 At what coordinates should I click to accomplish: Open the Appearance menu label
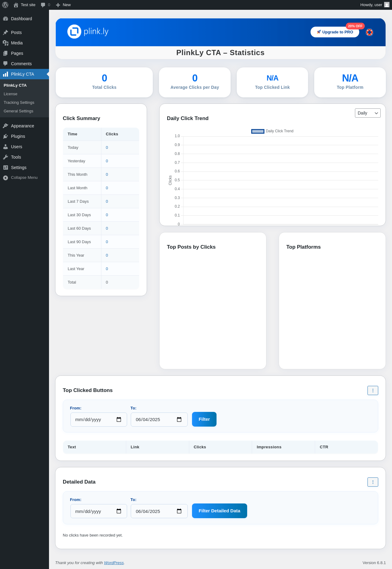(x=23, y=126)
